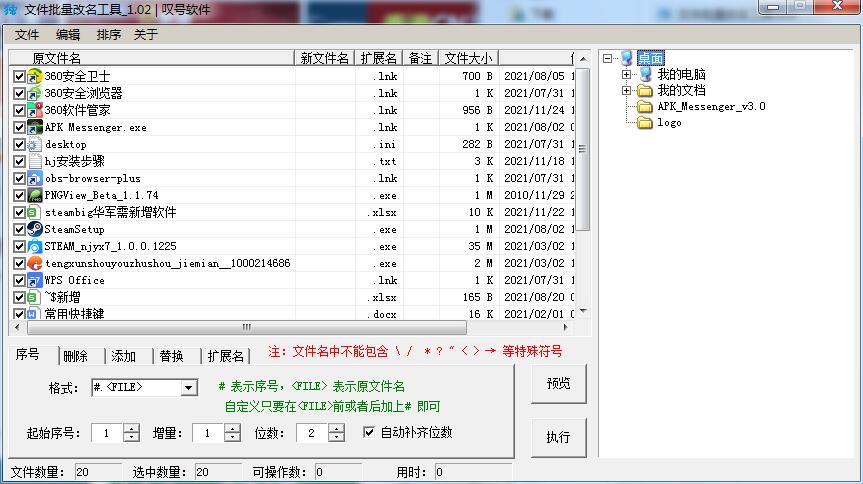Open the 编辑 menu

(x=68, y=35)
